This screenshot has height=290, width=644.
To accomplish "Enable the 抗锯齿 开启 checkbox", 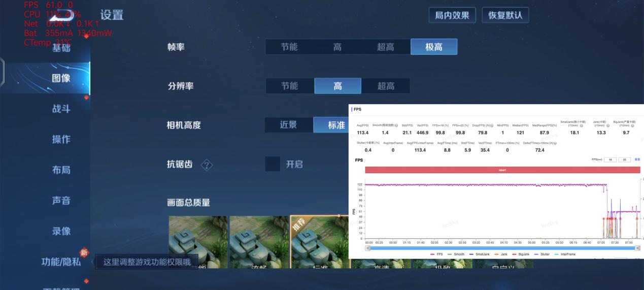I will [273, 164].
